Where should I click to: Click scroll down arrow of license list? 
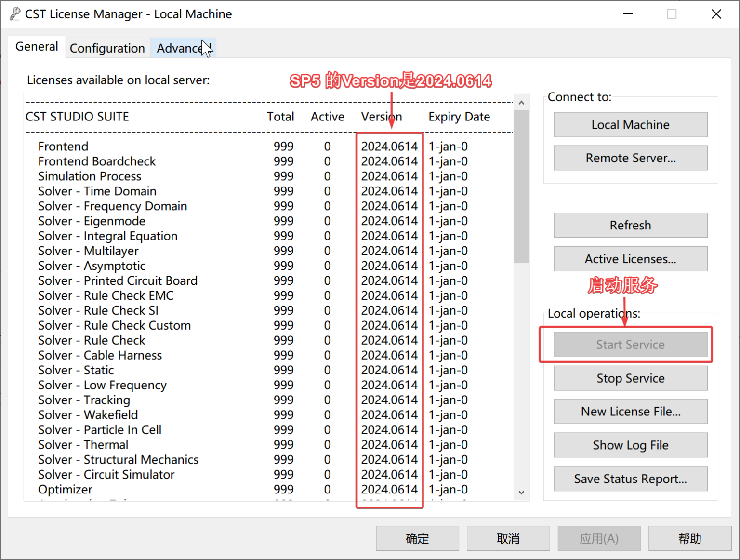coord(521,492)
